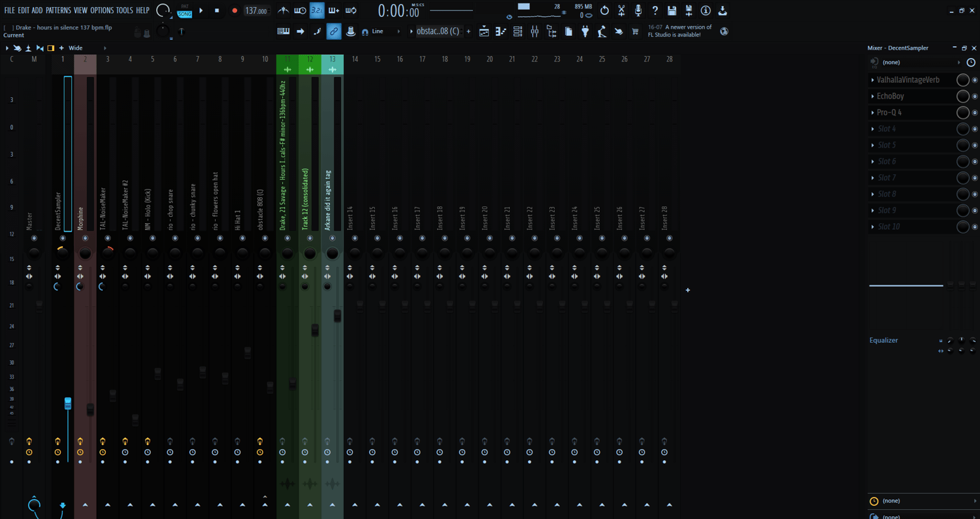Open the mixer input (none) dropdown

tap(921, 62)
